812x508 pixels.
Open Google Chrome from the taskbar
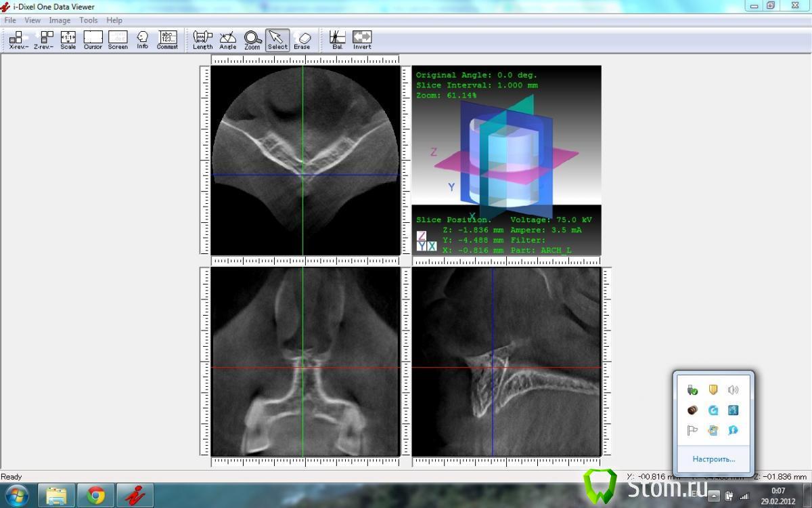click(x=95, y=496)
